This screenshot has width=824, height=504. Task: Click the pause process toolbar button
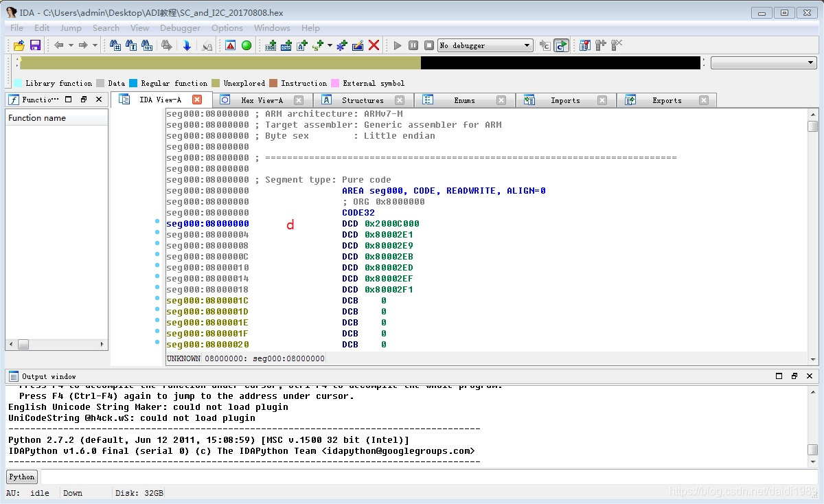point(413,45)
